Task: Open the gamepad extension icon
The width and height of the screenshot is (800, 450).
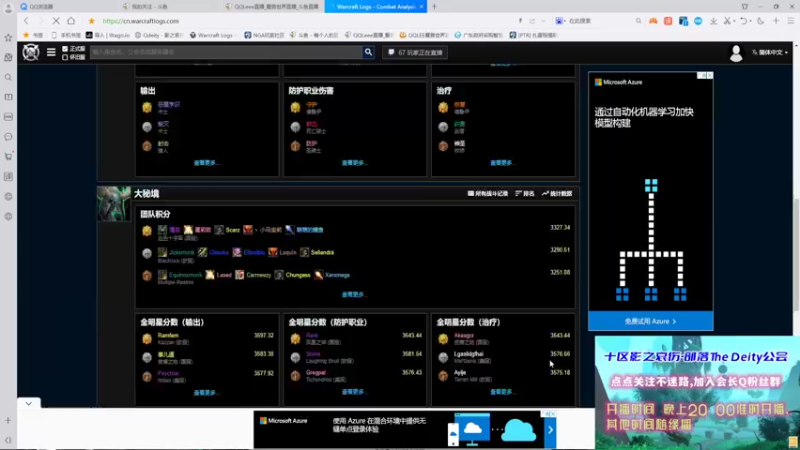Action: coord(653,21)
